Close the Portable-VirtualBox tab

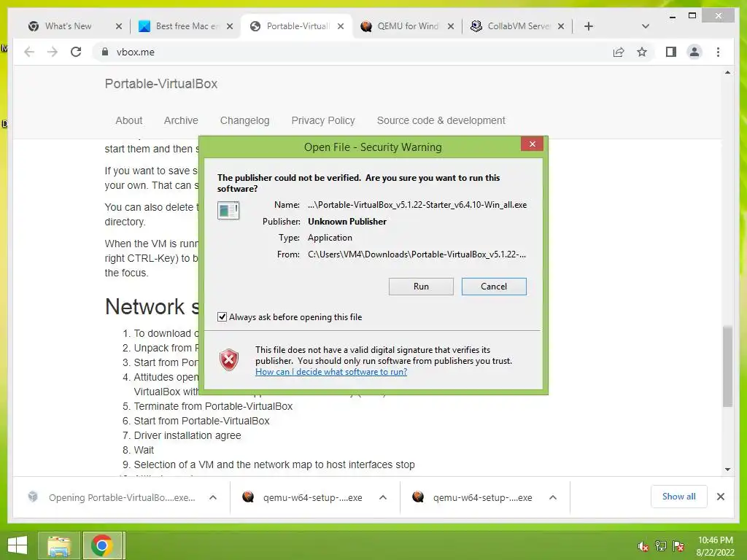[341, 27]
